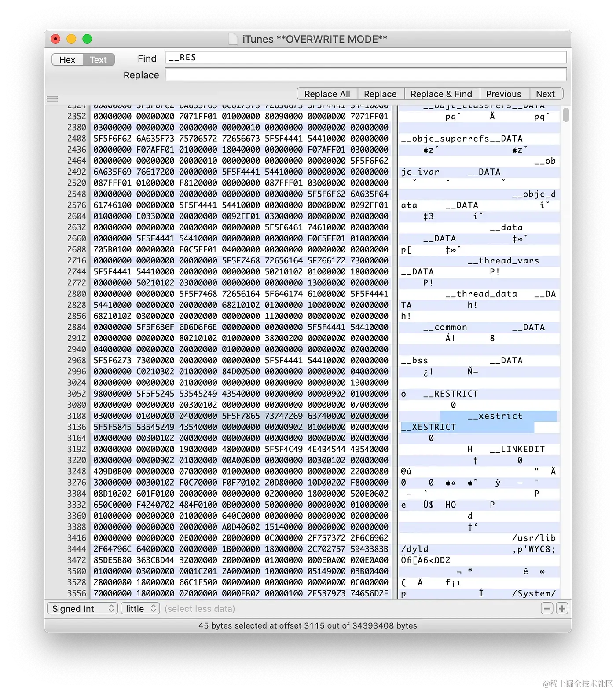
Task: Click text __thread_vars in text pane
Action: [x=503, y=260]
